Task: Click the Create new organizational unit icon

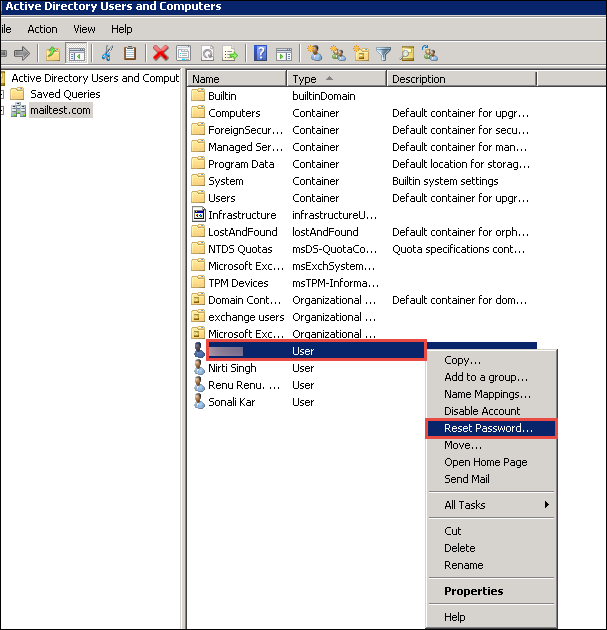Action: pyautogui.click(x=361, y=53)
